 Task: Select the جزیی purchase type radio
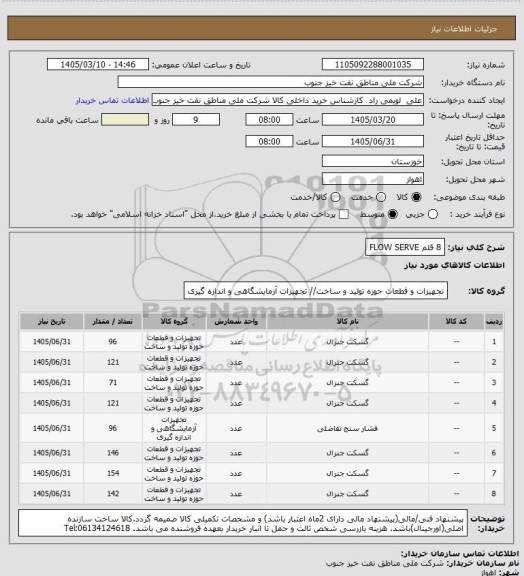pyautogui.click(x=433, y=214)
